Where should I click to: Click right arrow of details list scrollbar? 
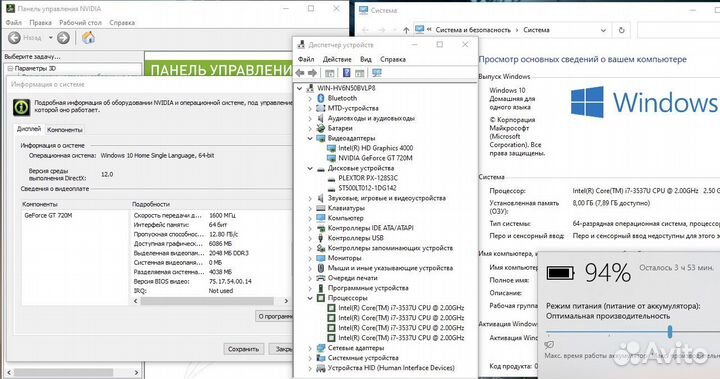tap(286, 301)
